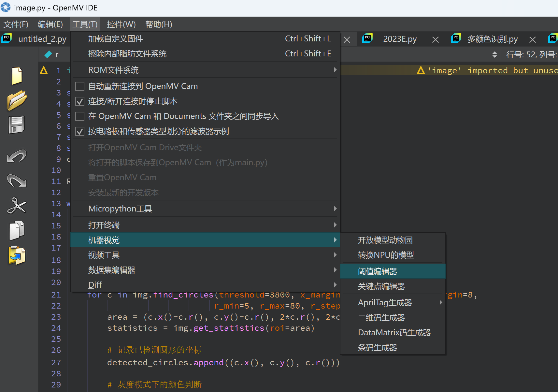Click the green export script icon
Image resolution: width=558 pixels, height=392 pixels.
click(x=17, y=255)
